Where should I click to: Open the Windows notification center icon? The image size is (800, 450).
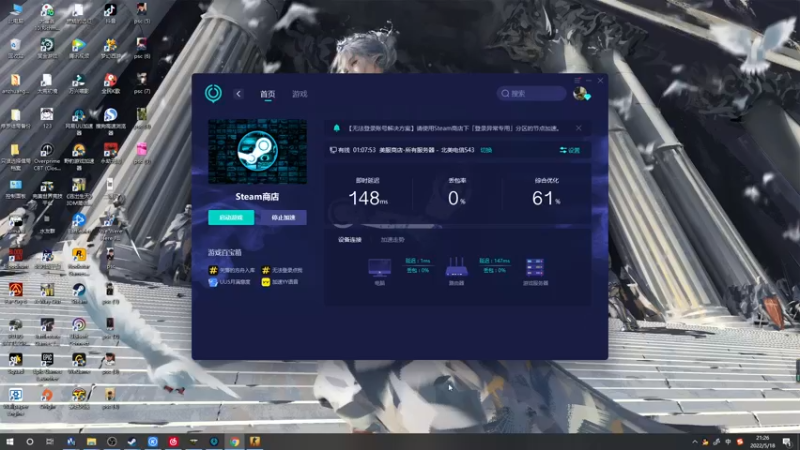pyautogui.click(x=787, y=442)
